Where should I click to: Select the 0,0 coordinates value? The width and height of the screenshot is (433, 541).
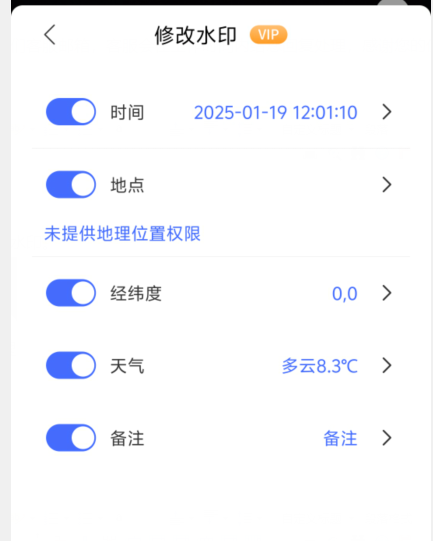[345, 294]
